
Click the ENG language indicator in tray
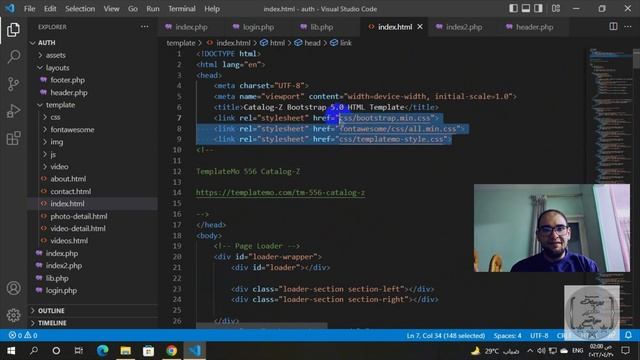coord(578,351)
